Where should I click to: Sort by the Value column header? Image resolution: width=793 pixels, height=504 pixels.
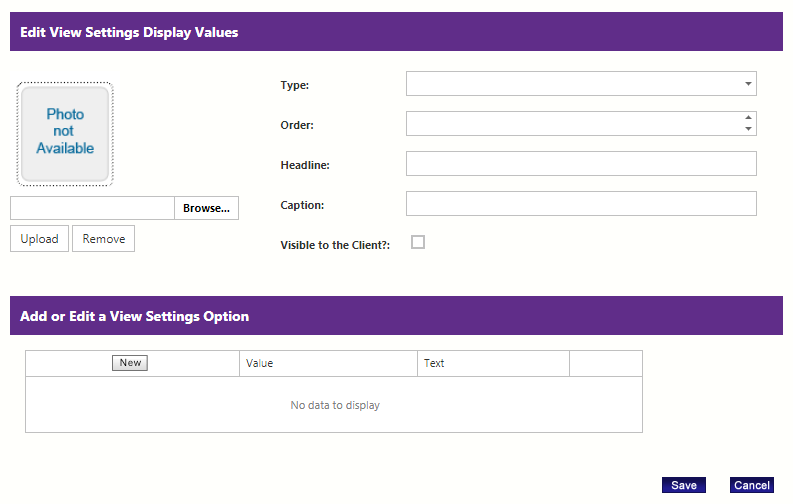pos(328,363)
